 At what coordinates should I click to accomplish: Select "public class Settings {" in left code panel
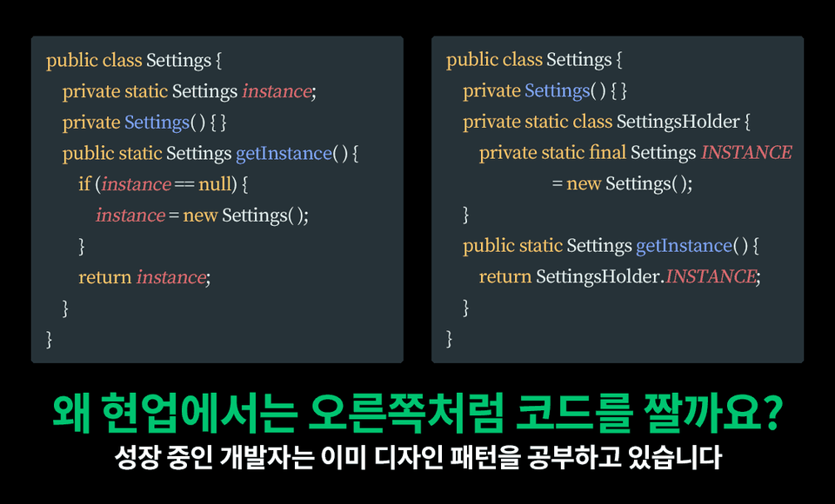tap(134, 61)
